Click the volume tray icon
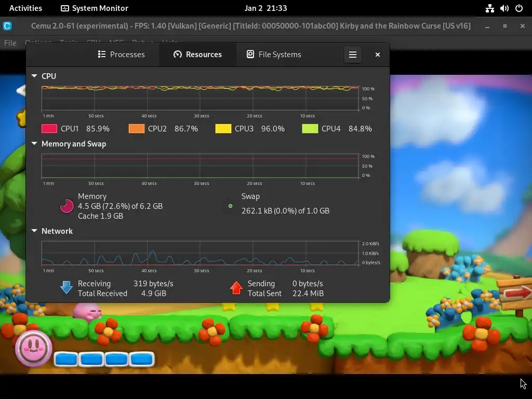The width and height of the screenshot is (532, 399). click(504, 8)
